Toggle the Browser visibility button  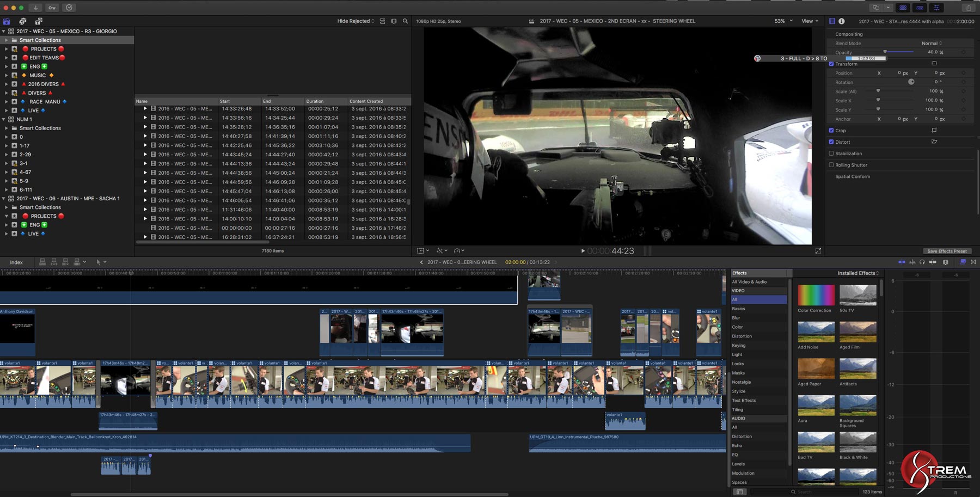(x=903, y=8)
